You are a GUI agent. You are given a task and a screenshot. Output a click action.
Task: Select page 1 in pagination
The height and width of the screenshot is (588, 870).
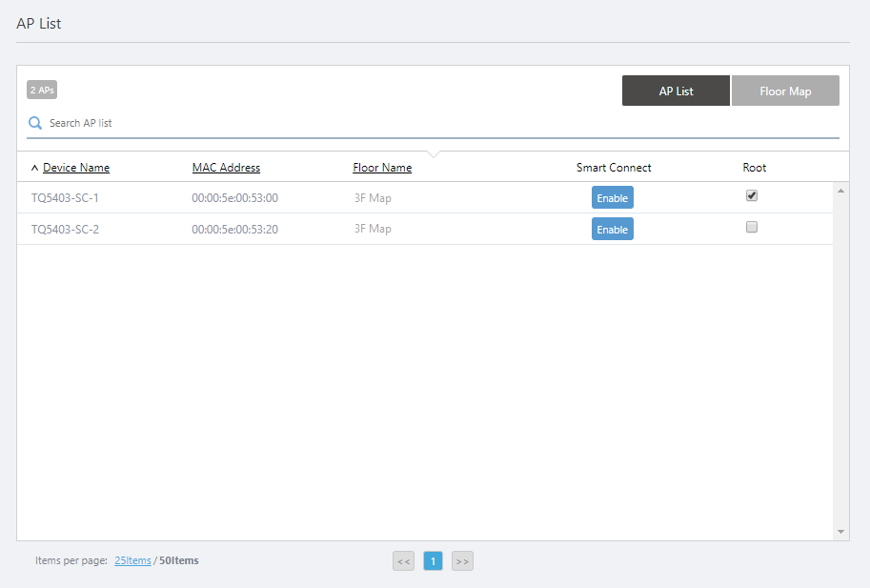[433, 561]
